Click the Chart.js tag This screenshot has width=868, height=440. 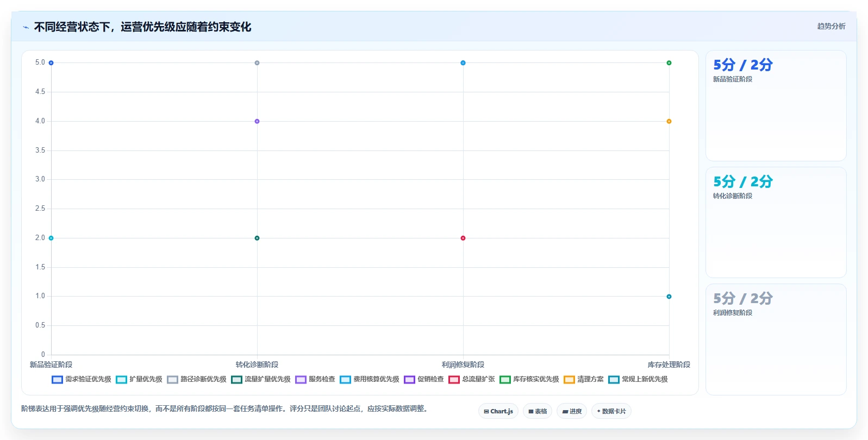[x=498, y=411]
